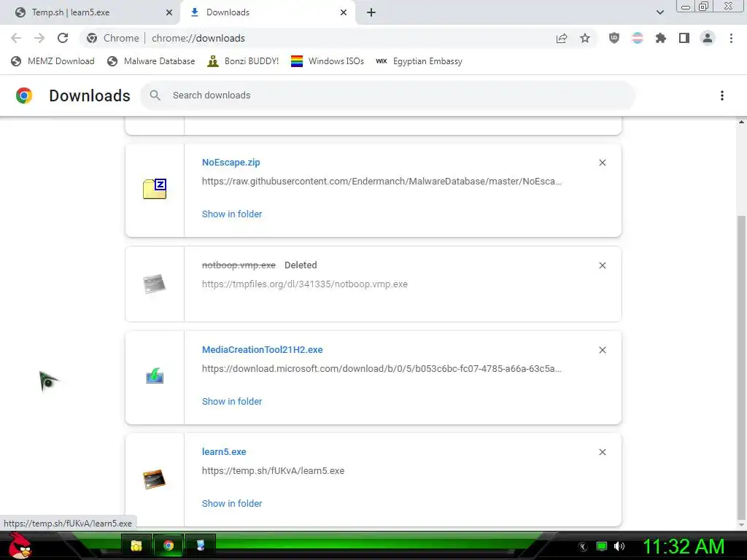Image resolution: width=747 pixels, height=560 pixels.
Task: Toggle the browser side panel icon
Action: tap(684, 38)
